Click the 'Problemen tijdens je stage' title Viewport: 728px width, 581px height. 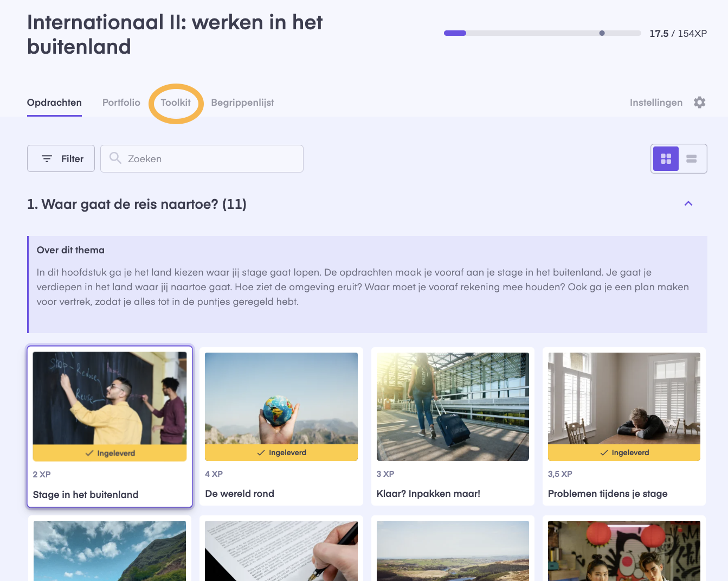[x=608, y=494]
